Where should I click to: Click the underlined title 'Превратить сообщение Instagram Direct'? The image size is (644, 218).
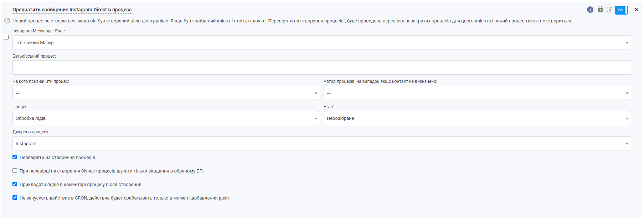click(x=72, y=10)
